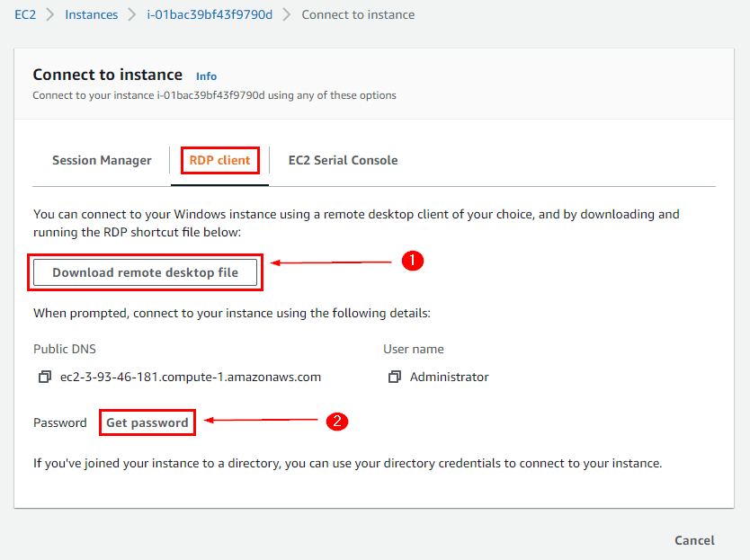Click the red annotation badge numbered 1
Image resolution: width=750 pixels, height=560 pixels.
pyautogui.click(x=412, y=261)
